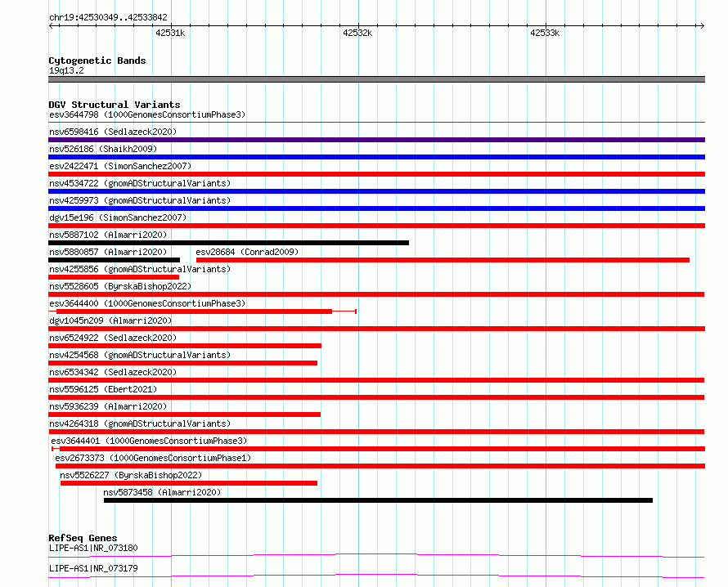Screen dimensions: 728x587
Task: Click the magenta LIPE-AS1 NR_073180 transcript line
Action: (x=376, y=555)
